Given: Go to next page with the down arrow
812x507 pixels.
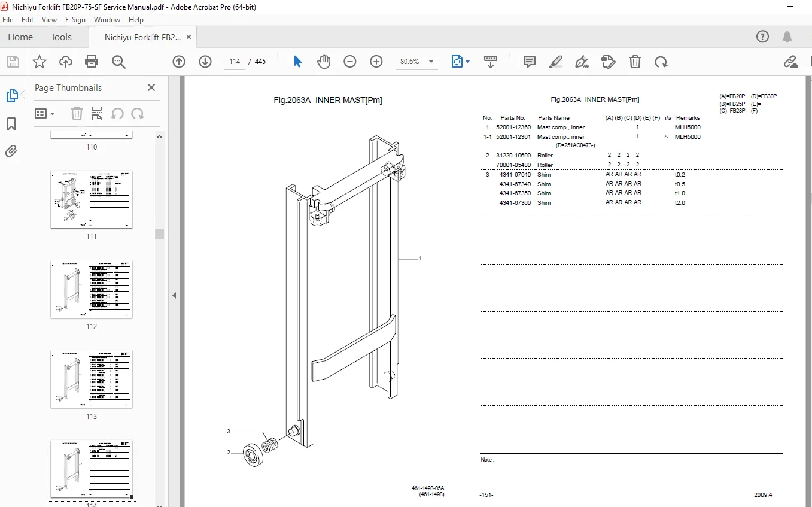Looking at the screenshot, I should [205, 62].
